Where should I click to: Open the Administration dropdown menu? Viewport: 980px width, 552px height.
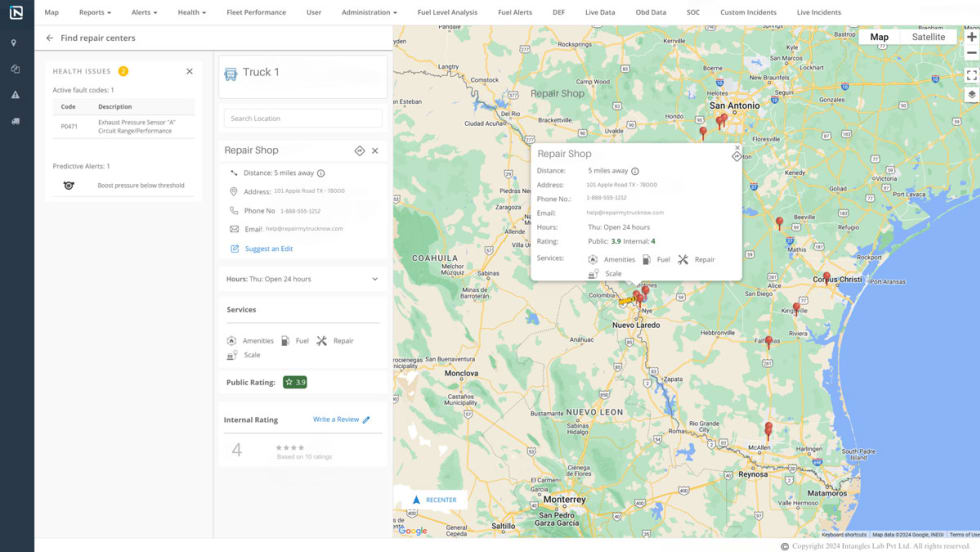click(x=369, y=13)
